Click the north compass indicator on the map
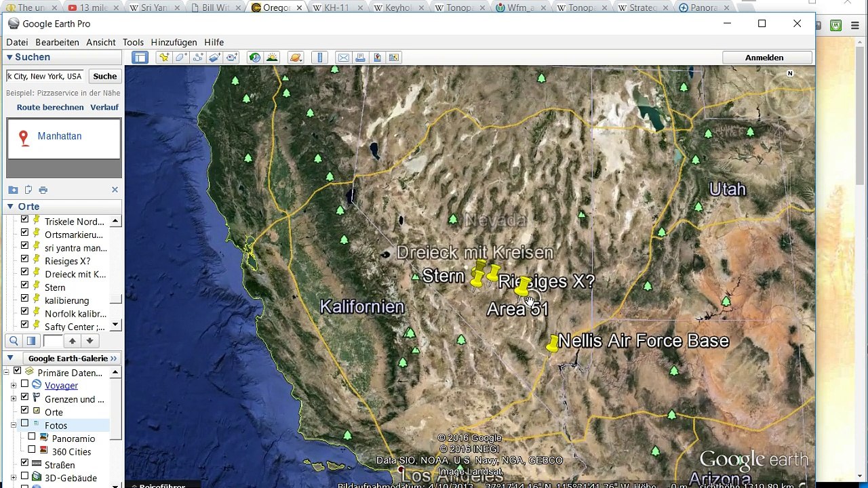The image size is (868, 488). click(x=790, y=73)
